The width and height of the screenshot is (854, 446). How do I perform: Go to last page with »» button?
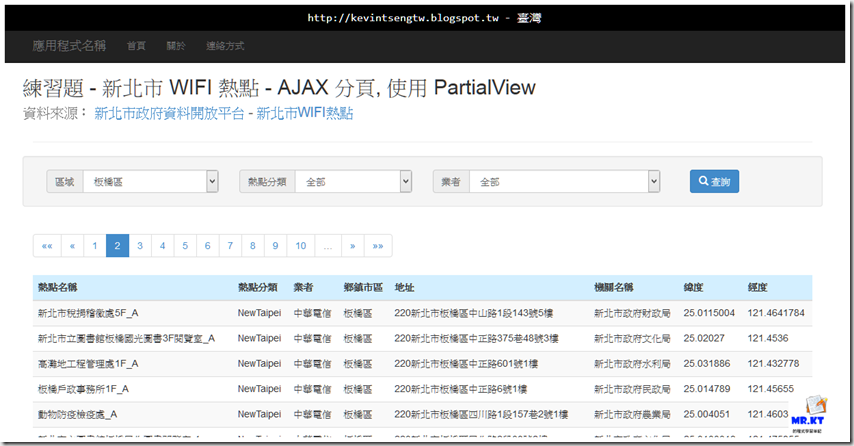click(378, 246)
